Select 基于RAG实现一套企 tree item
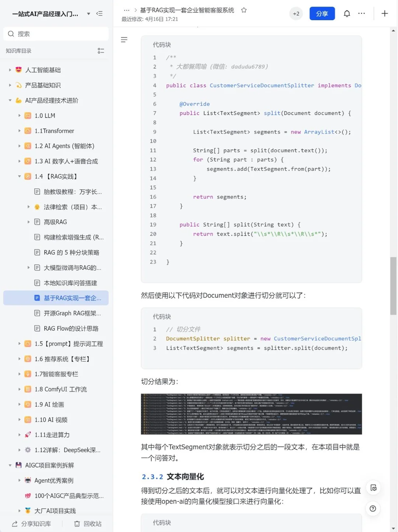The image size is (398, 532). [56, 298]
